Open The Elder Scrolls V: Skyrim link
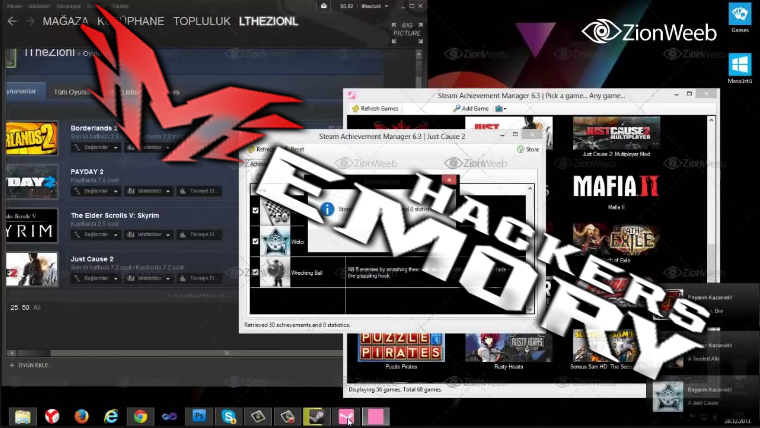The image size is (760, 428). [115, 215]
